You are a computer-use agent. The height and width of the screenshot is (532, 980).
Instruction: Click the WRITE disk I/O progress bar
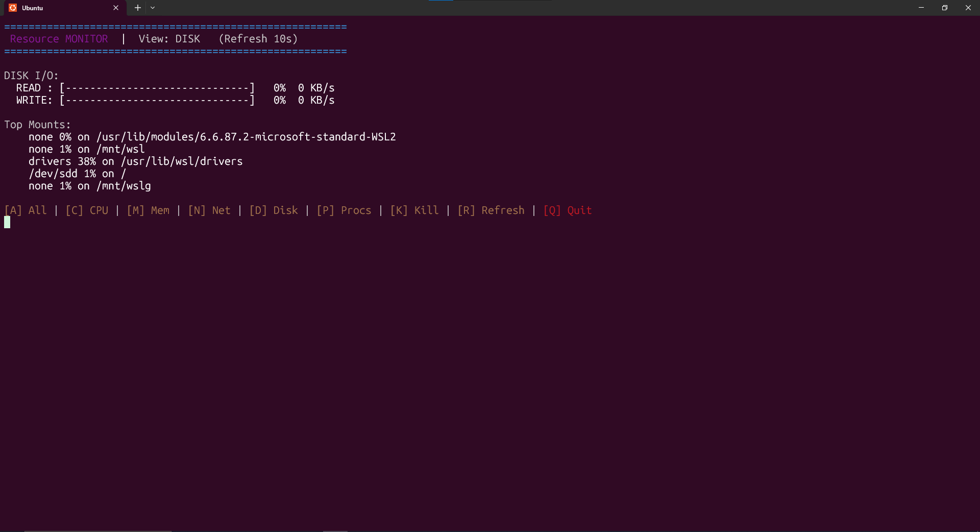click(x=157, y=100)
